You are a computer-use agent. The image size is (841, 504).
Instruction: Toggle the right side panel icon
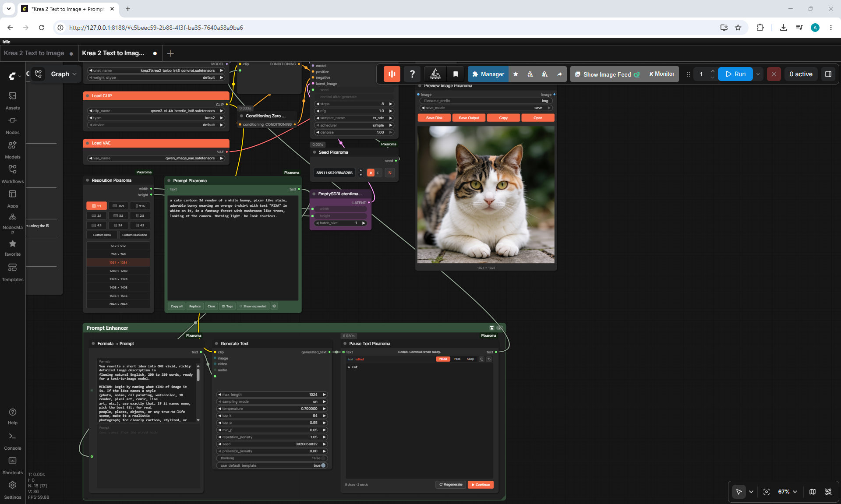pyautogui.click(x=828, y=74)
